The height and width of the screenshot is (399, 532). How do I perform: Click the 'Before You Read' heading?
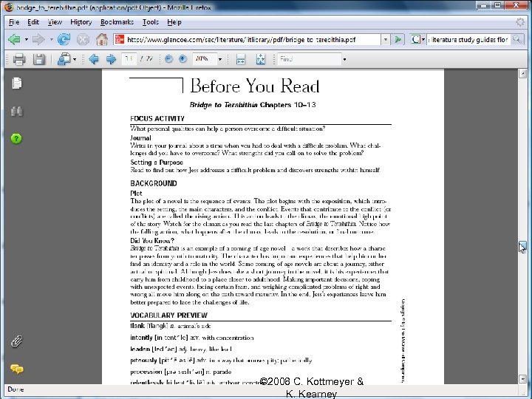255,86
